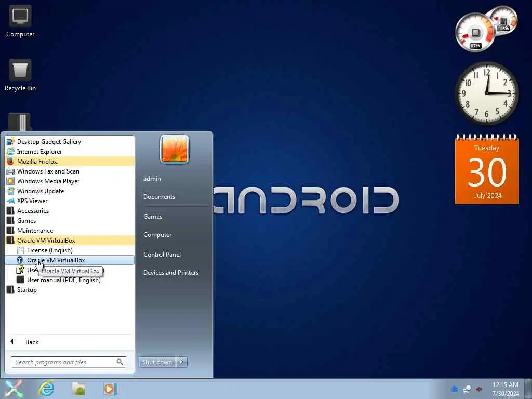Click the Search programs and files box

point(68,362)
